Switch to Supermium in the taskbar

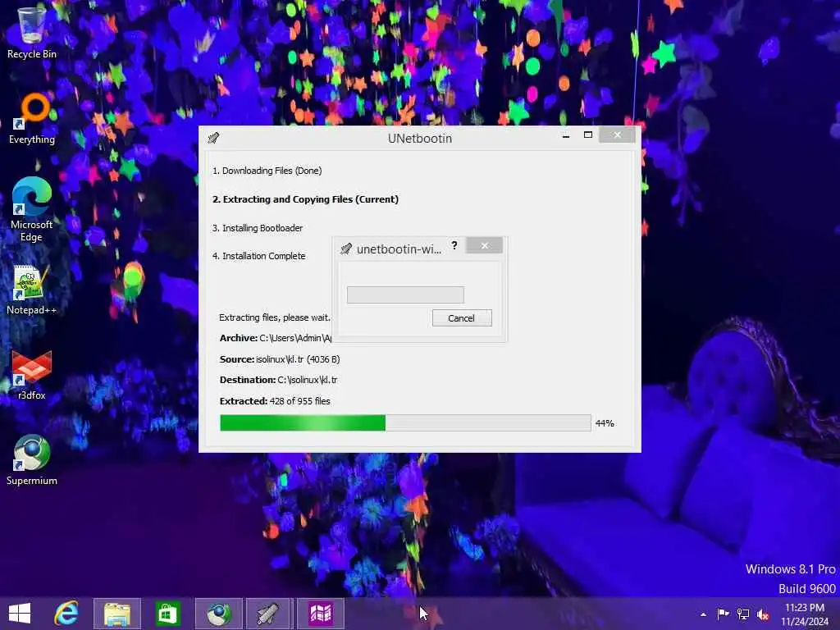pyautogui.click(x=218, y=614)
